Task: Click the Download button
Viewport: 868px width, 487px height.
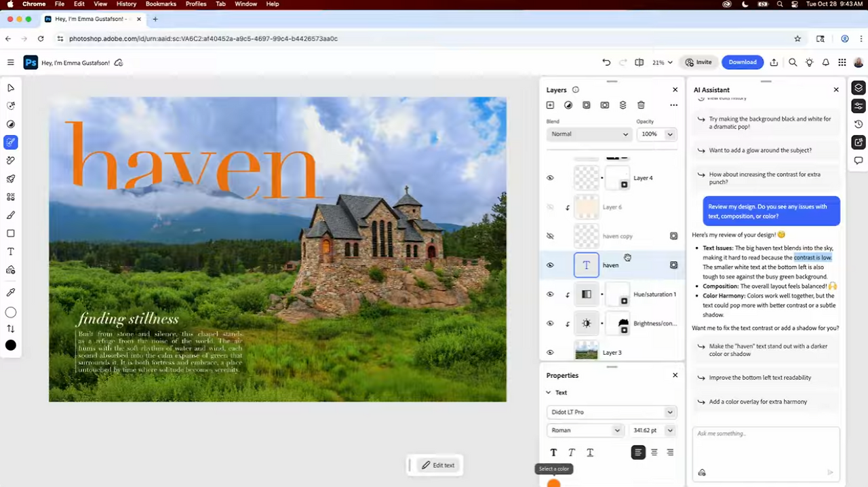Action: (743, 62)
